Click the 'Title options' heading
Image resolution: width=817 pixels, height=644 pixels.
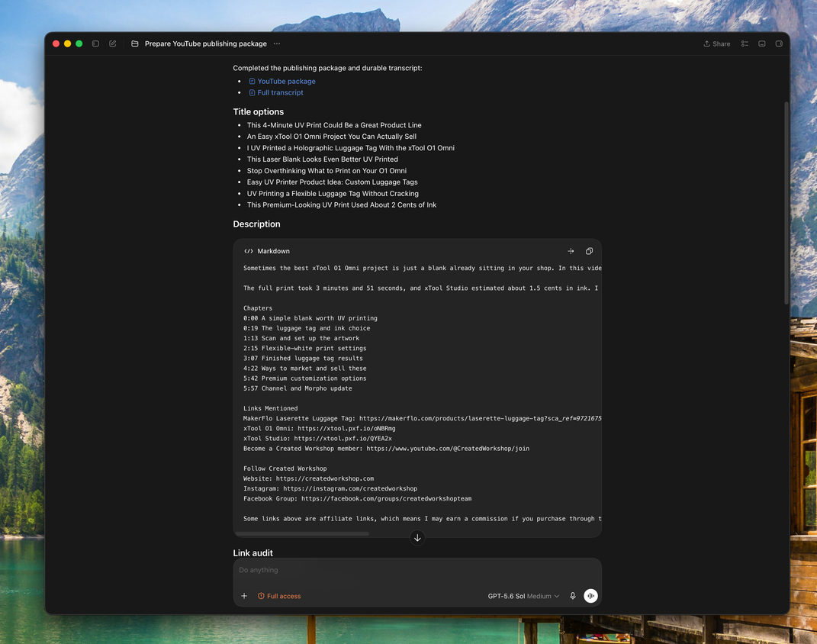click(x=259, y=112)
